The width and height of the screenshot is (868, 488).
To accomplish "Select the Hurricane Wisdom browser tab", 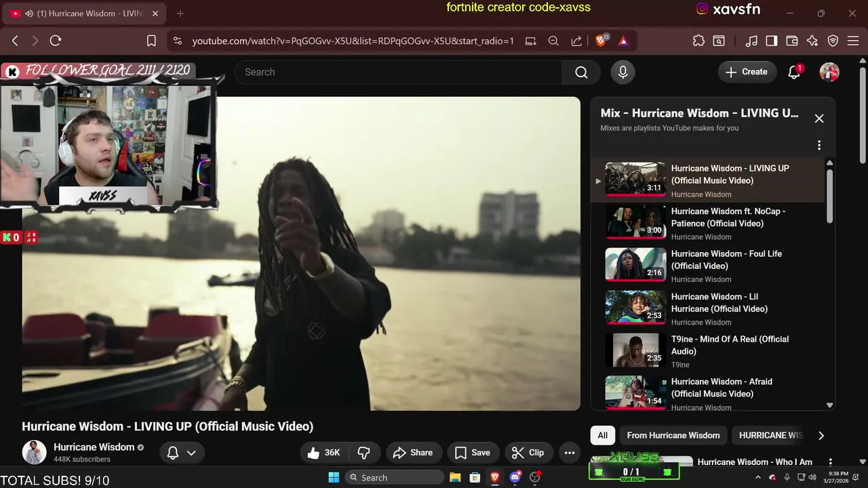I will tap(85, 14).
